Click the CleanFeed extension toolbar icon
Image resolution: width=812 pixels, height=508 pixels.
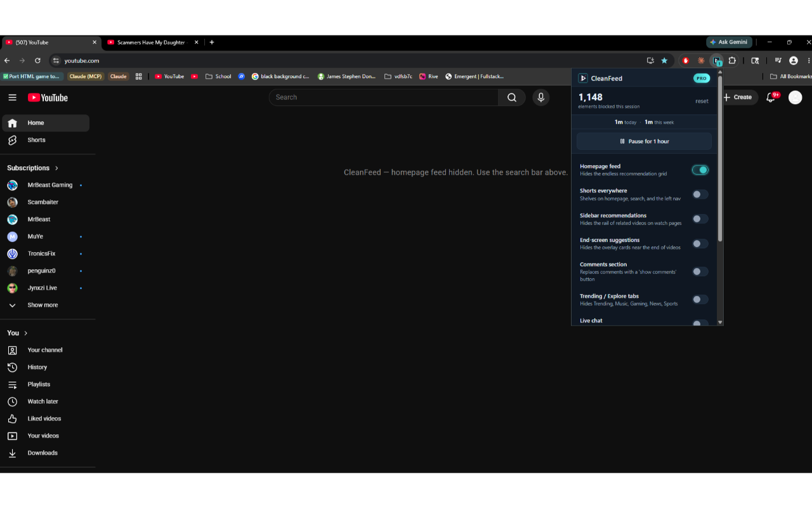pyautogui.click(x=716, y=60)
